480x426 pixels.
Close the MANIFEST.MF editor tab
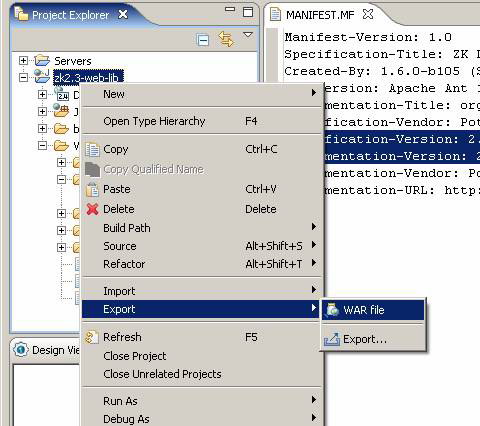[368, 14]
